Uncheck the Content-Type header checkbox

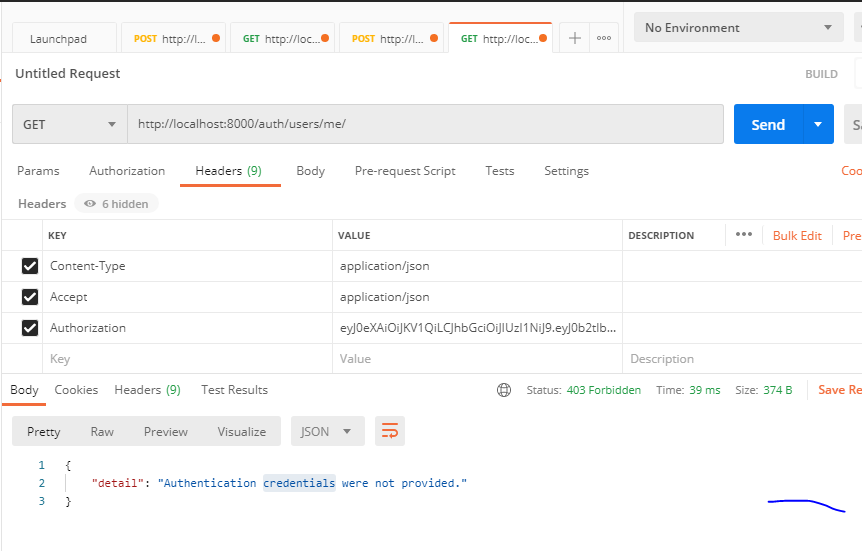(30, 266)
